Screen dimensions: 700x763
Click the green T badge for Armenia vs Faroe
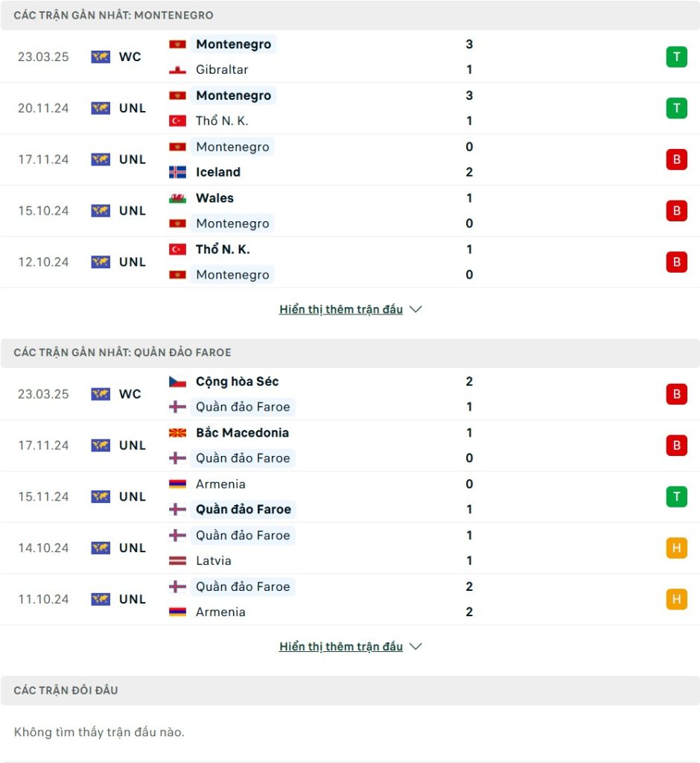[676, 497]
